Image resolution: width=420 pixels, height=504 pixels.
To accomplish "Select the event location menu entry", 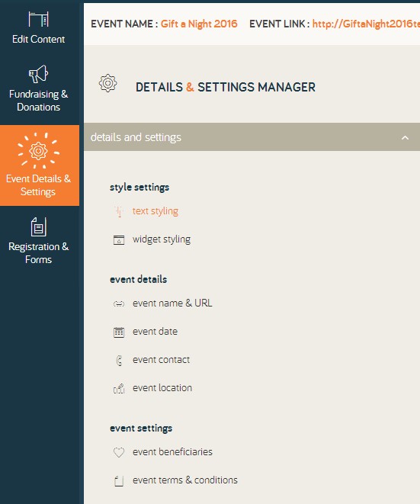I will point(162,388).
